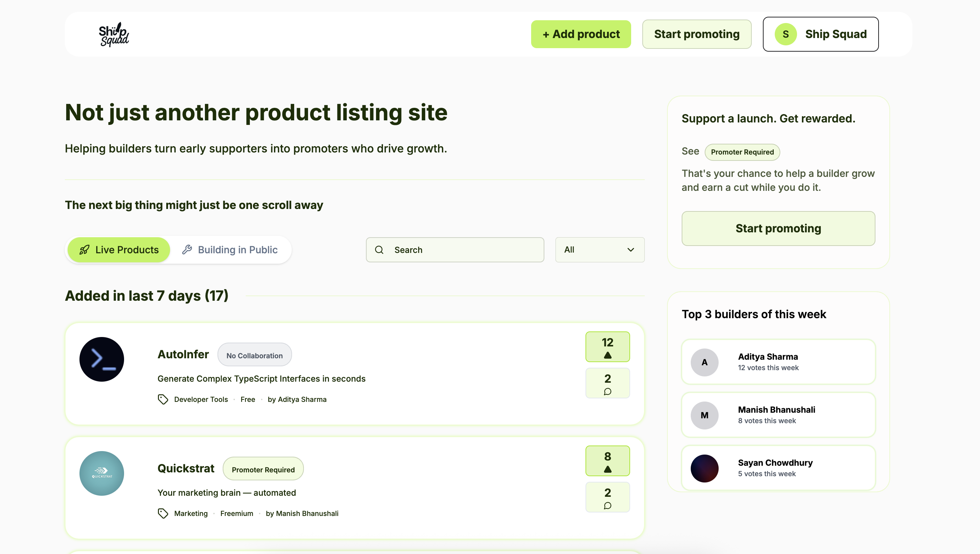Click the Add product button
This screenshot has height=554, width=980.
click(x=581, y=34)
